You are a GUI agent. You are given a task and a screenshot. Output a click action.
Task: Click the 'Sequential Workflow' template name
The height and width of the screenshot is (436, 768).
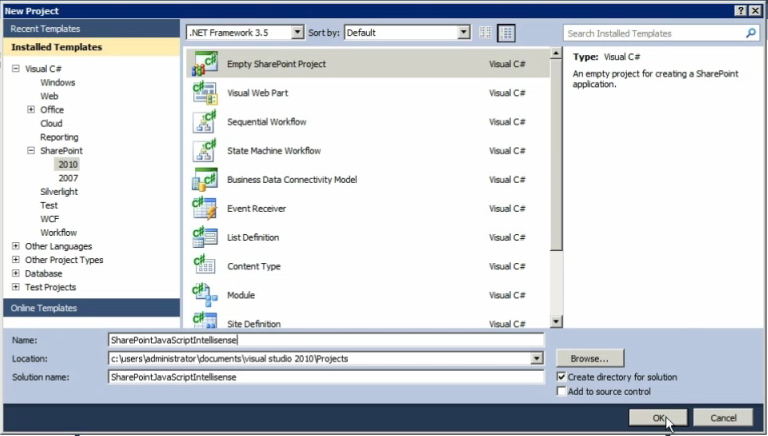click(266, 122)
